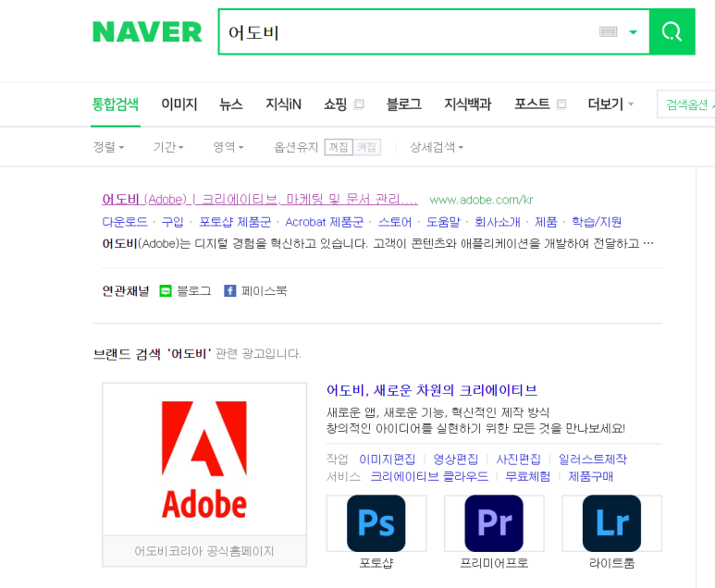Open the on-screen keyboard icon

click(609, 32)
